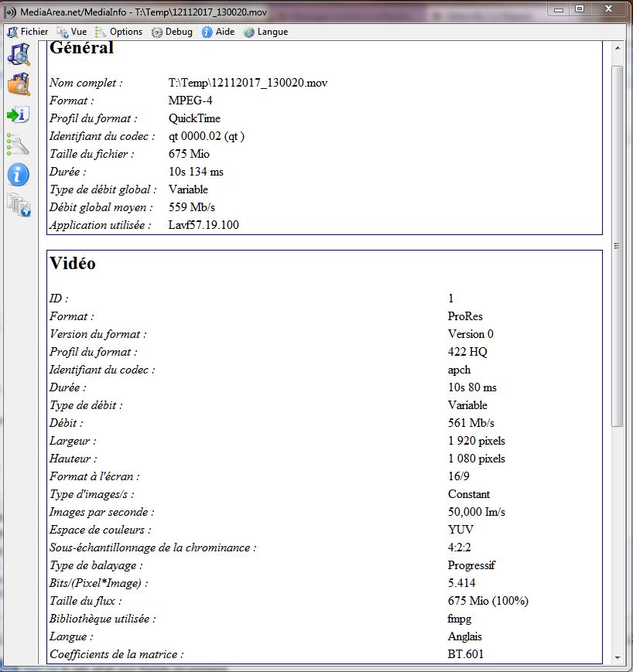Click the blue About info sidebar icon

click(x=18, y=175)
